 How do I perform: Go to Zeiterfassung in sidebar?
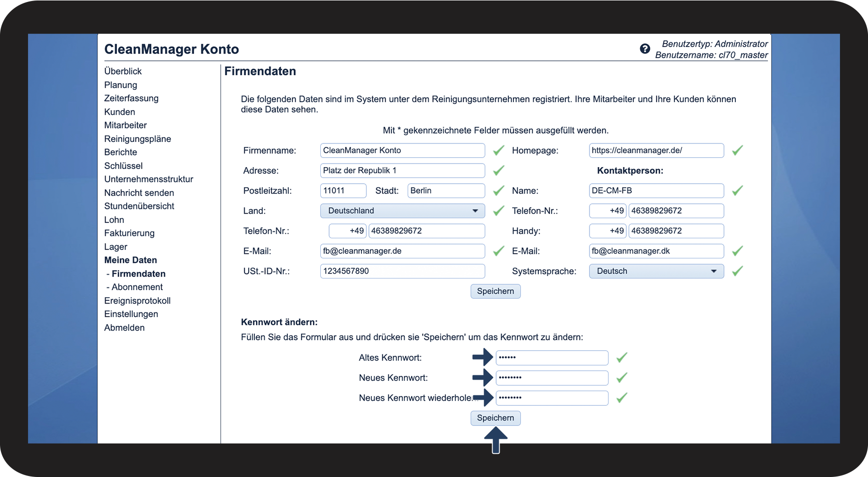point(131,98)
